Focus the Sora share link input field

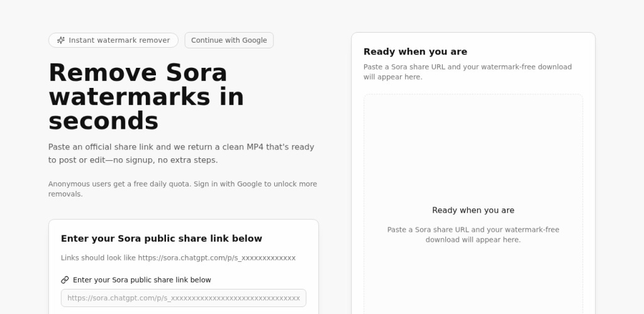click(x=184, y=298)
